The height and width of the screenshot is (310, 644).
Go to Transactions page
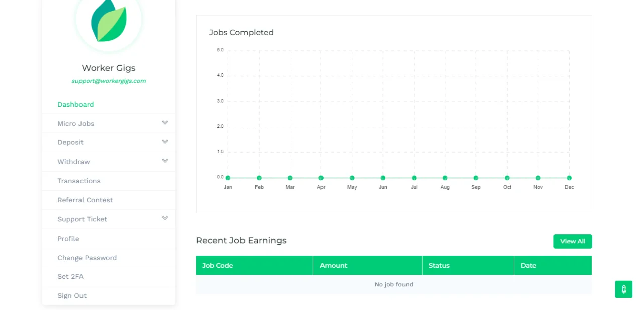[x=79, y=181]
